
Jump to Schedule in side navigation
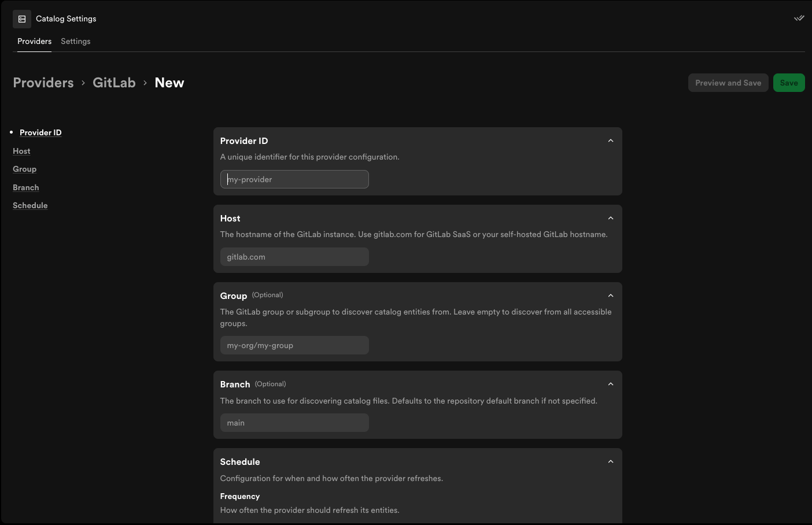click(x=30, y=205)
